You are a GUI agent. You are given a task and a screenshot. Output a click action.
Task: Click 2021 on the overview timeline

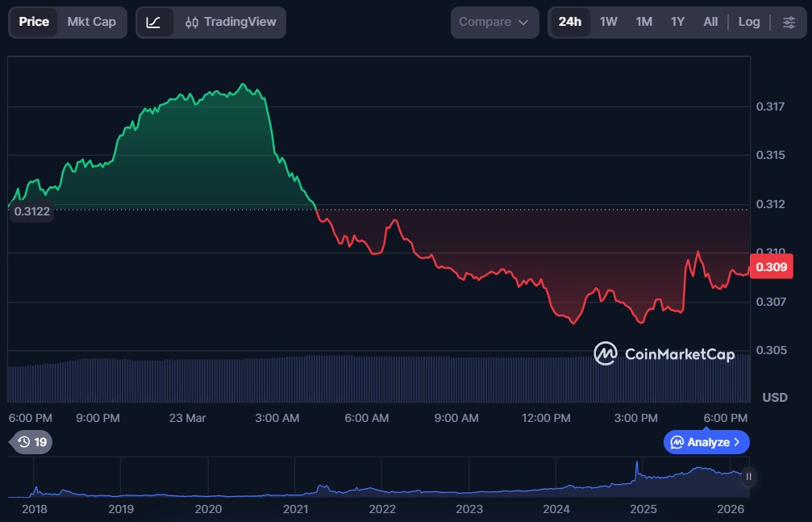(296, 509)
